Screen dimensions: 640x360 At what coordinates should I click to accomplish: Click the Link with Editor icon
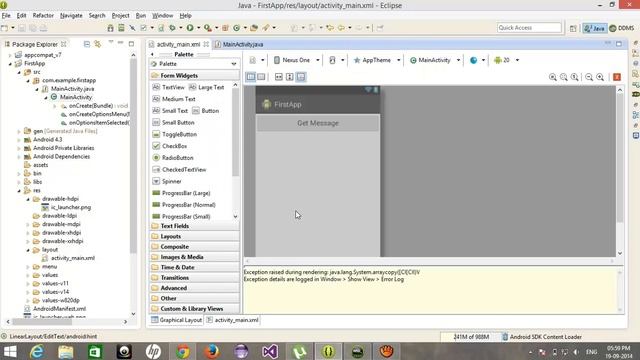pyautogui.click(x=98, y=44)
